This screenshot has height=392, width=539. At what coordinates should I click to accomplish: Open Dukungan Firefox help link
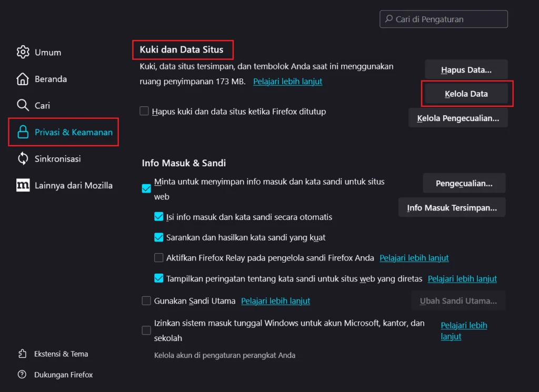63,375
